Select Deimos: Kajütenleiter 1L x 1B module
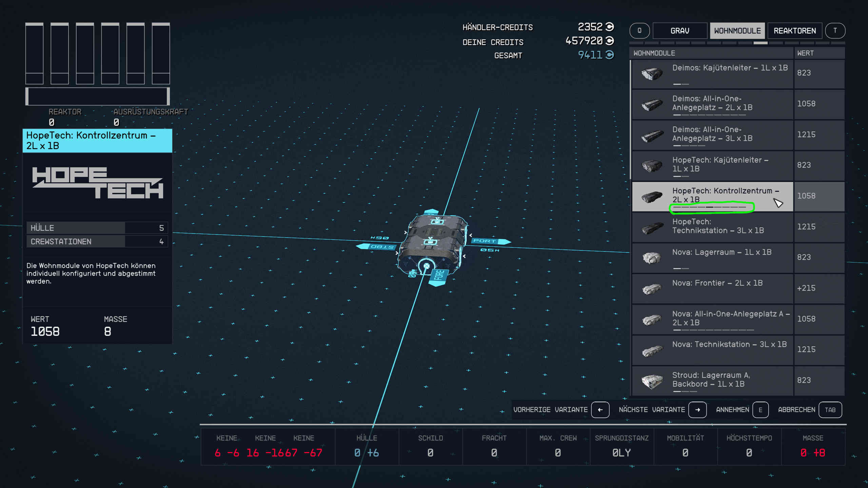868x488 pixels. click(x=712, y=74)
